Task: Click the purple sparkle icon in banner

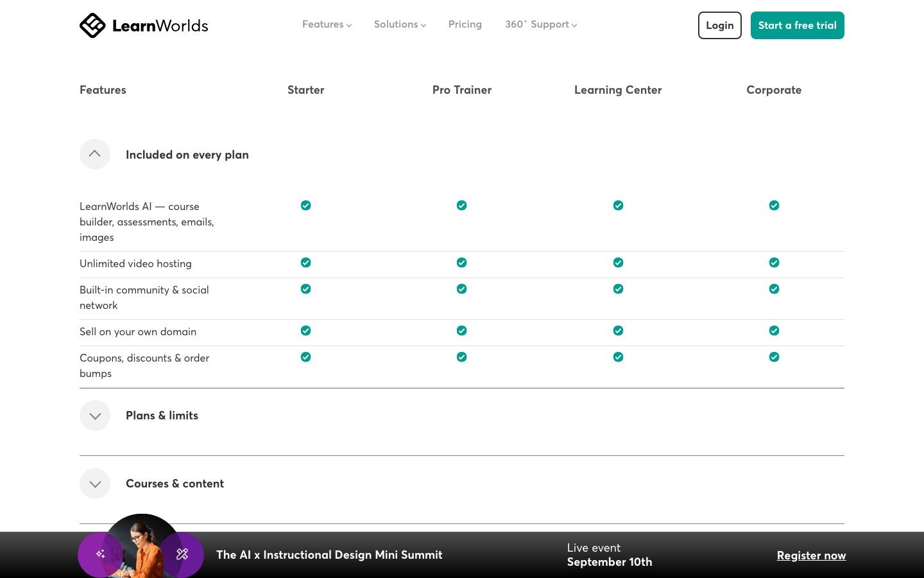Action: tap(100, 554)
